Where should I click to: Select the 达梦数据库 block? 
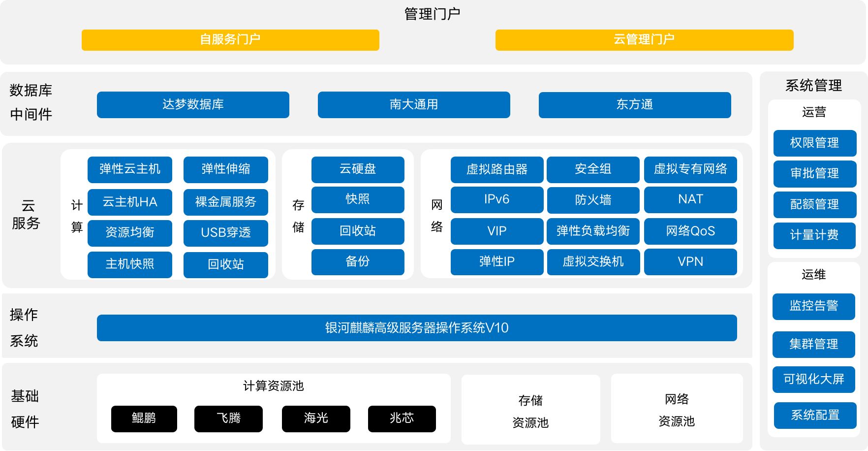(x=193, y=105)
